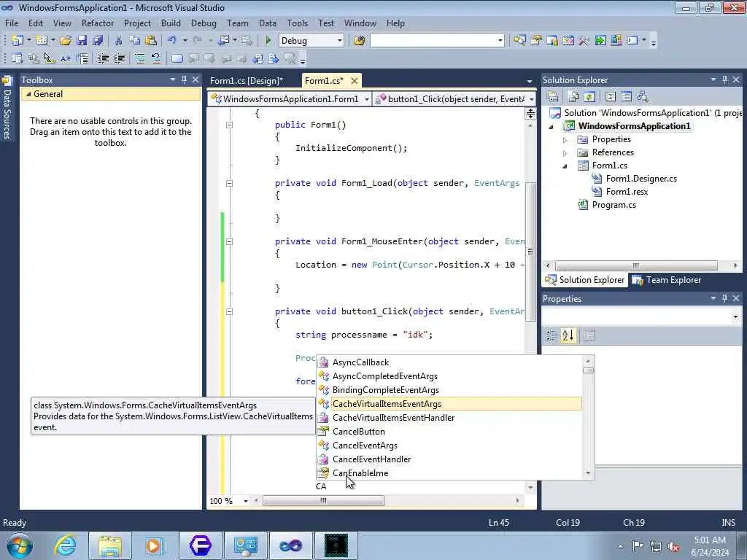Screen dimensions: 747x560
Task: Click the editor horizontal scrollbar thumb
Action: point(323,500)
